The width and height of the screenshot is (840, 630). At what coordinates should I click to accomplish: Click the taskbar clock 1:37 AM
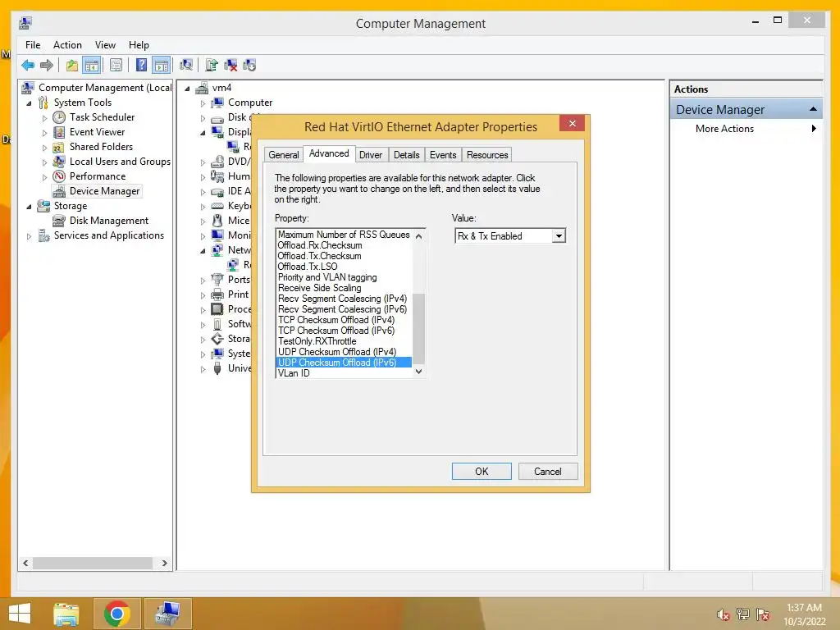coord(804,608)
